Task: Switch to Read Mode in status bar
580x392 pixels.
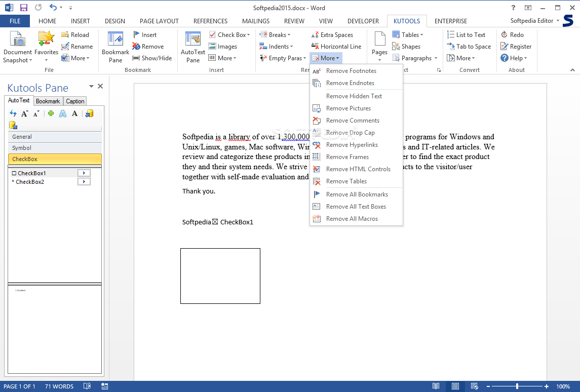Action: (x=436, y=386)
